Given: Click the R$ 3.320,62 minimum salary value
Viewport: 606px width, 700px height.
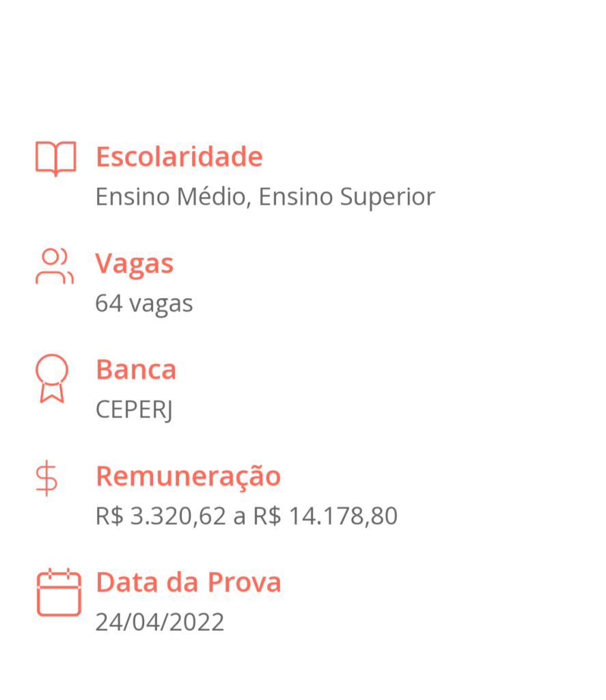Looking at the screenshot, I should pos(161,516).
